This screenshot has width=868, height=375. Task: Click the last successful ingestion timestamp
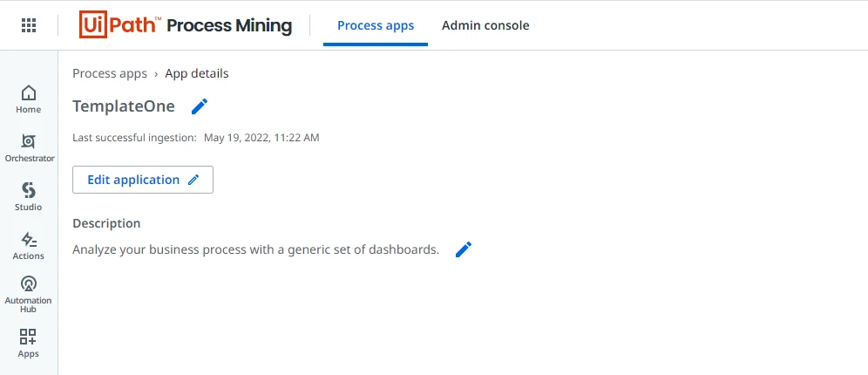tap(261, 138)
